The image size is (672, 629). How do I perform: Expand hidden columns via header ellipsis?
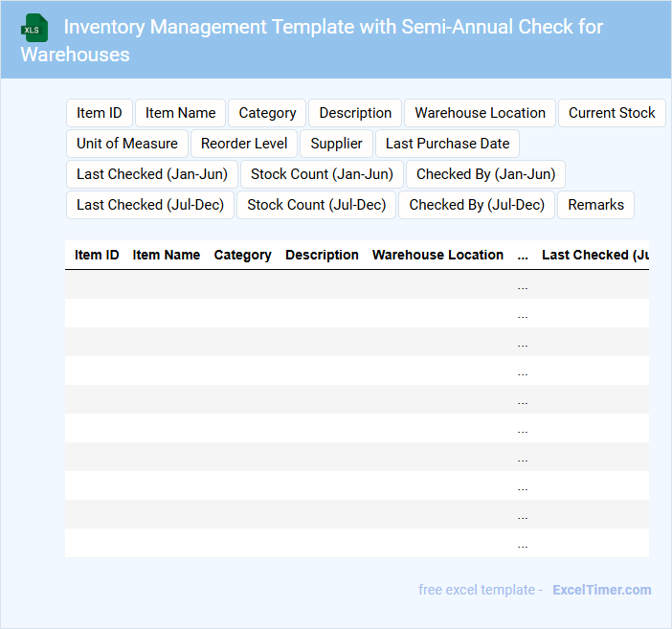point(523,256)
